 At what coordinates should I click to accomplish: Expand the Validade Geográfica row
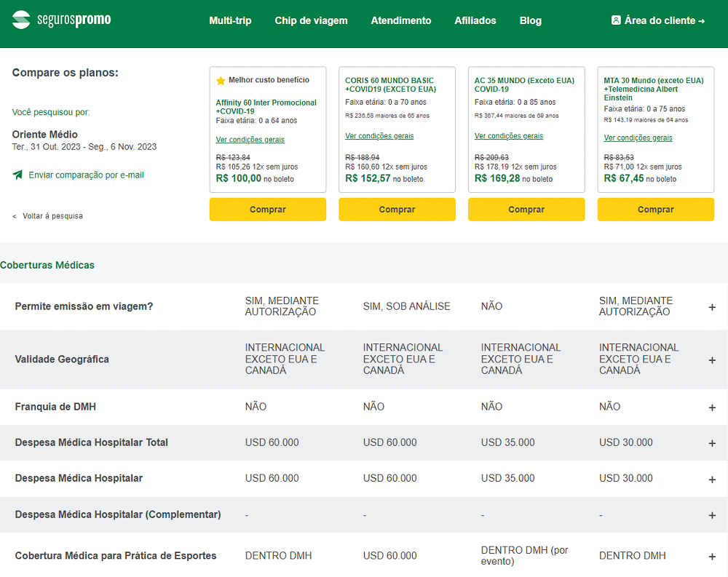coord(712,360)
